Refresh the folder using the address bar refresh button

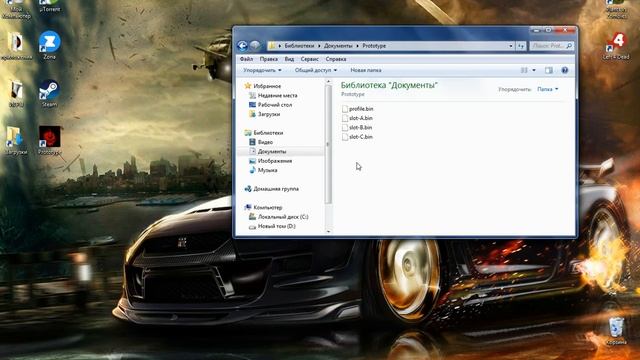[521, 46]
